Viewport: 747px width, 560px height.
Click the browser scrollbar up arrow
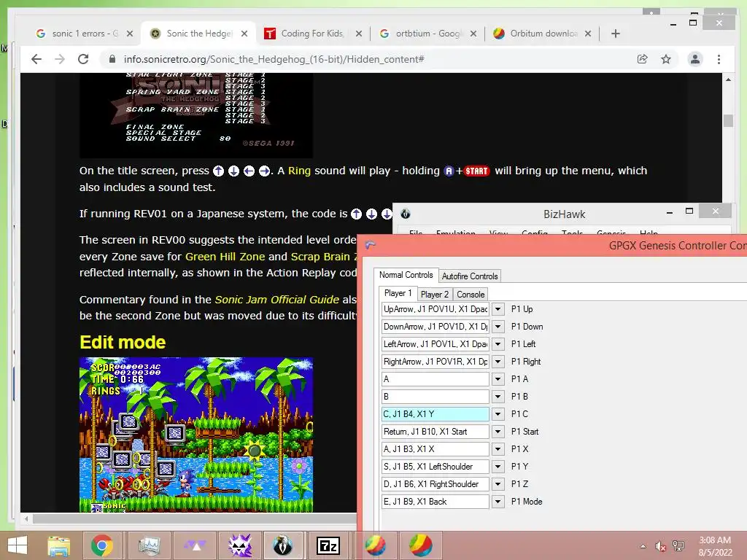(729, 79)
